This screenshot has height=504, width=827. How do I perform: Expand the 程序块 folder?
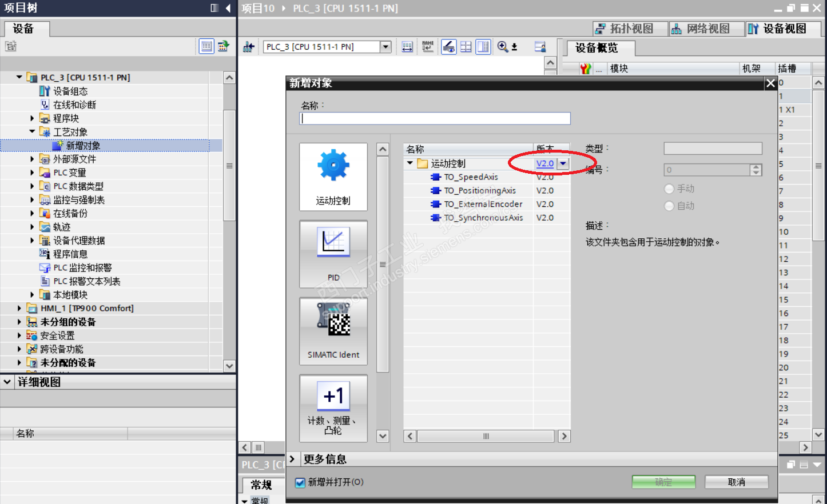pyautogui.click(x=32, y=118)
